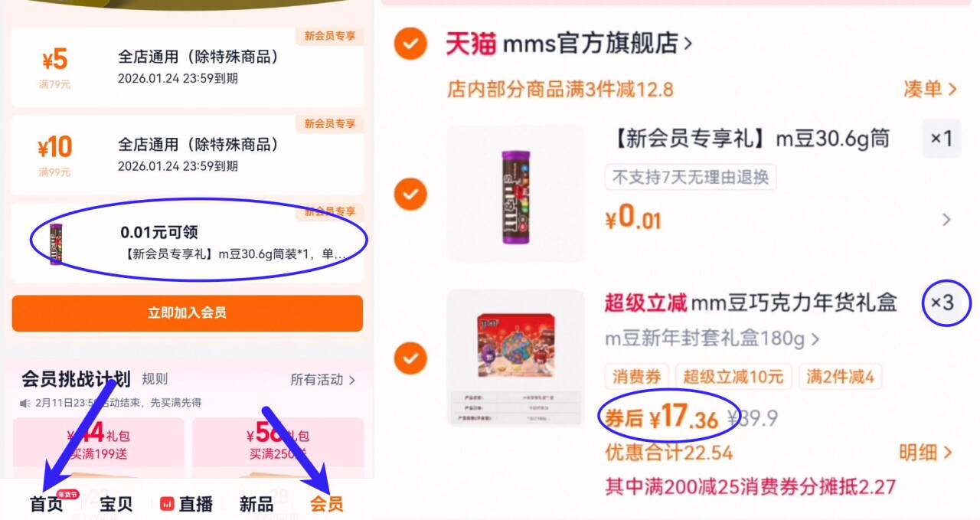Open the 宝贝 tab

[116, 504]
